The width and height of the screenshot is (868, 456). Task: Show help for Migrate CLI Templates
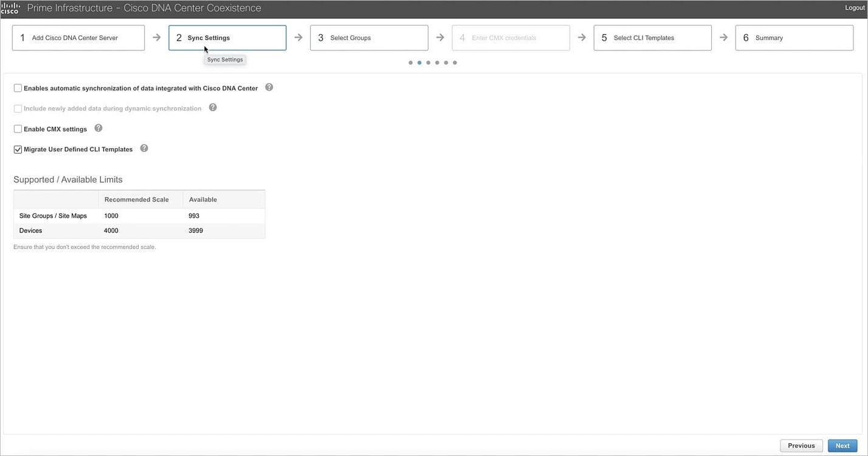tap(144, 148)
